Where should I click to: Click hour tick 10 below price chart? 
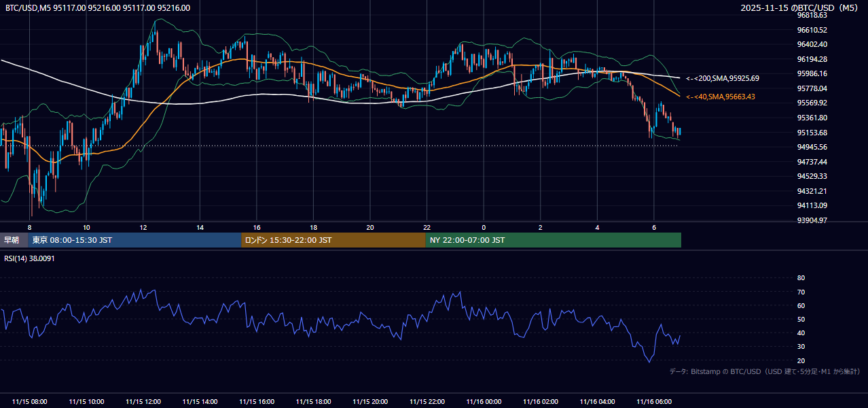tap(86, 227)
